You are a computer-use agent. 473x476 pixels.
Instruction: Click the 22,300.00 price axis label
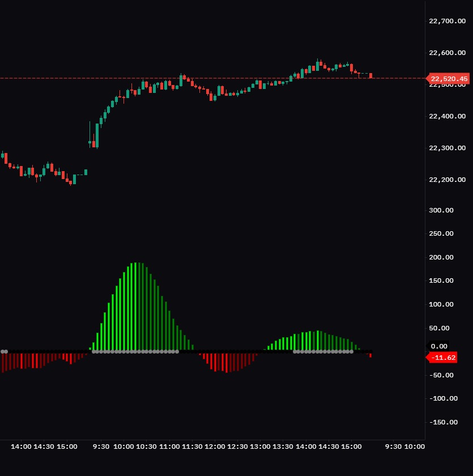tap(447, 148)
